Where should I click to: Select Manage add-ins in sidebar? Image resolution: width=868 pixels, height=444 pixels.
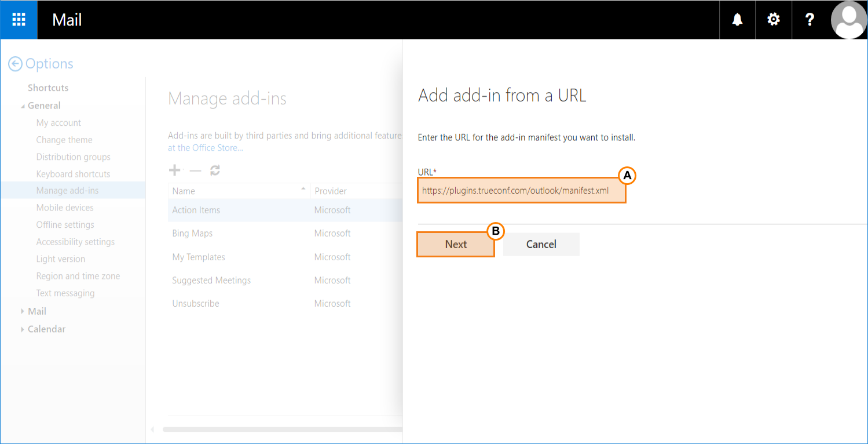67,191
